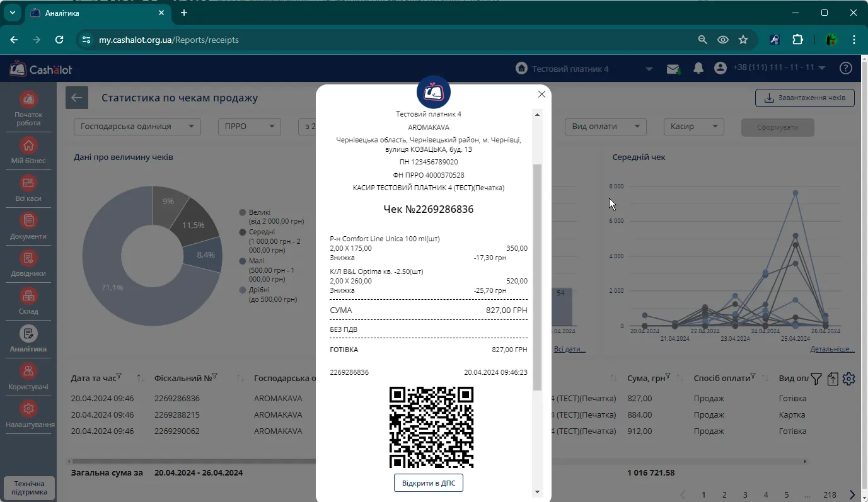Click 'Великі' legend gray swatch
868x502 pixels.
[x=243, y=213]
